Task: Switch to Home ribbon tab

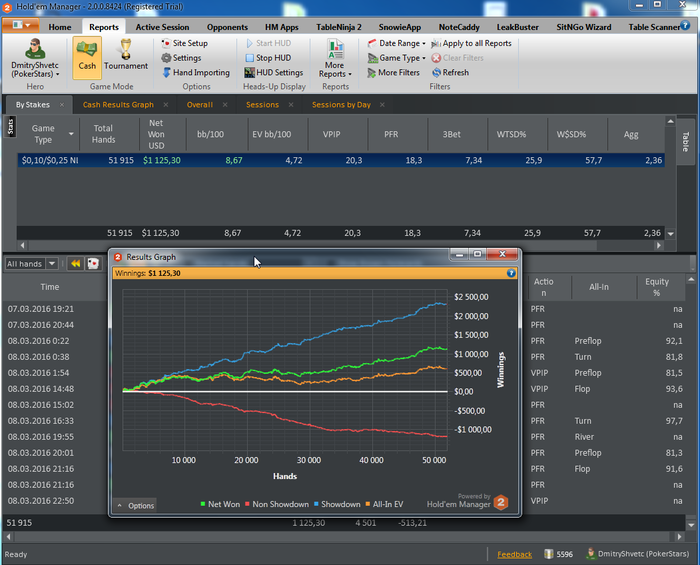Action: pyautogui.click(x=60, y=27)
